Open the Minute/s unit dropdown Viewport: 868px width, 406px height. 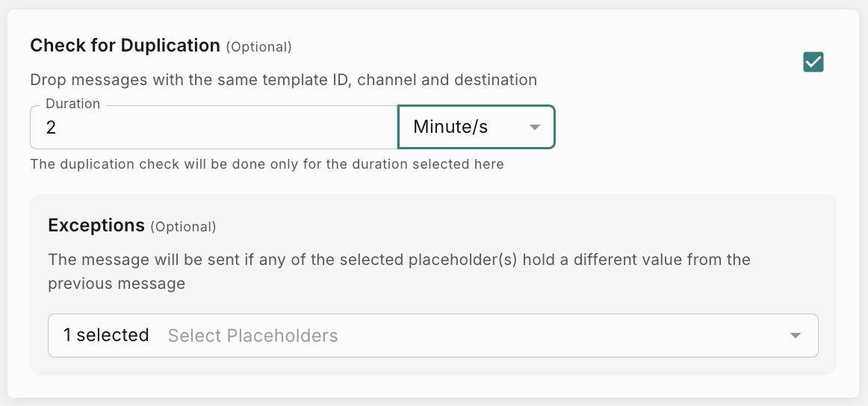pos(476,127)
